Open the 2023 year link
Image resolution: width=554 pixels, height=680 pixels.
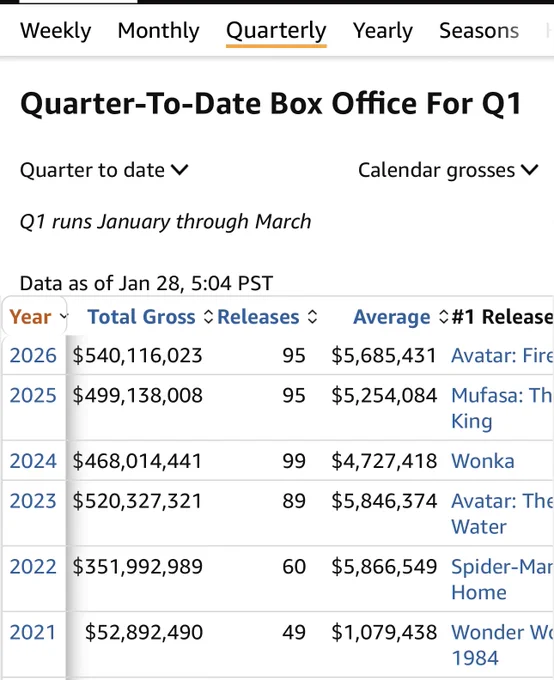33,501
